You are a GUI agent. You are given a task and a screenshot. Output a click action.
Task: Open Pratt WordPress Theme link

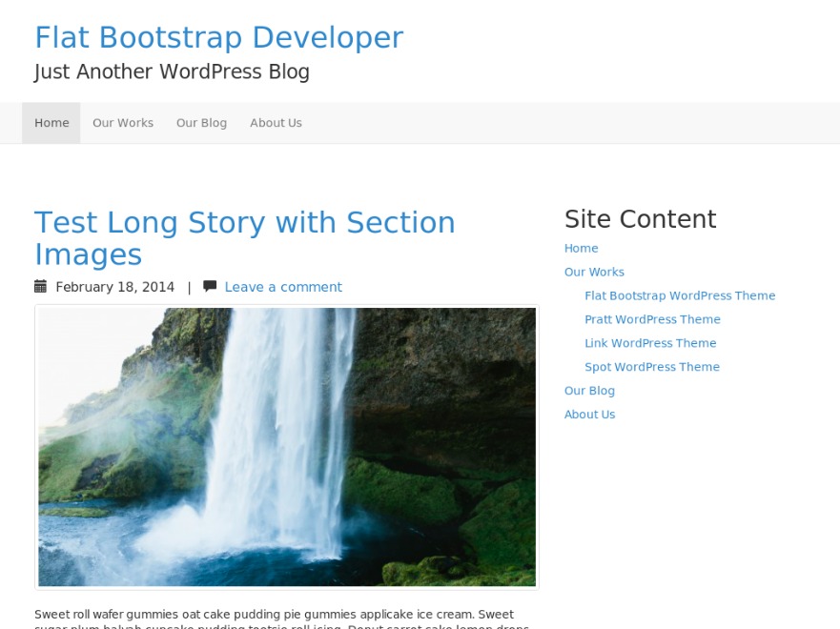pos(652,319)
